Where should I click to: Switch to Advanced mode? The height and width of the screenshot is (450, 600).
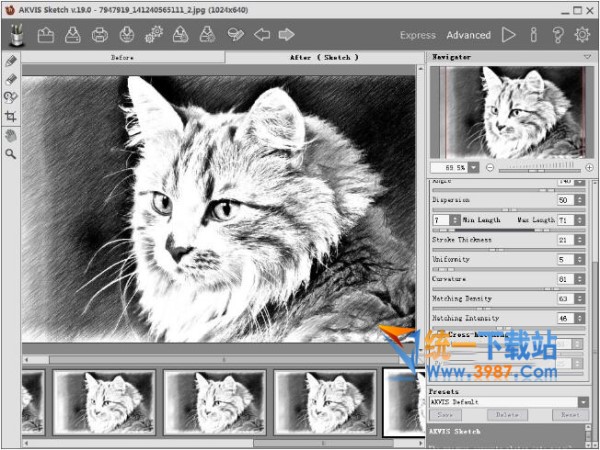pos(468,35)
